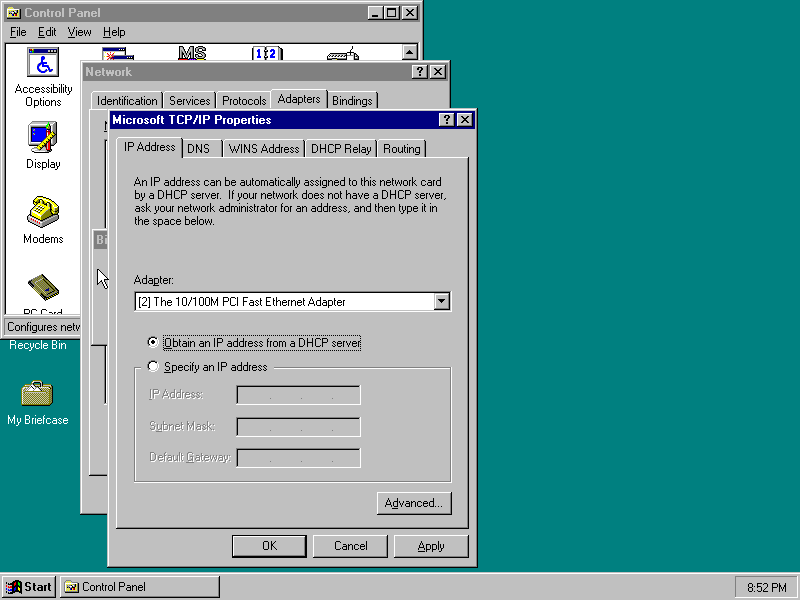
Task: Click the IP Address input field
Action: 298,395
